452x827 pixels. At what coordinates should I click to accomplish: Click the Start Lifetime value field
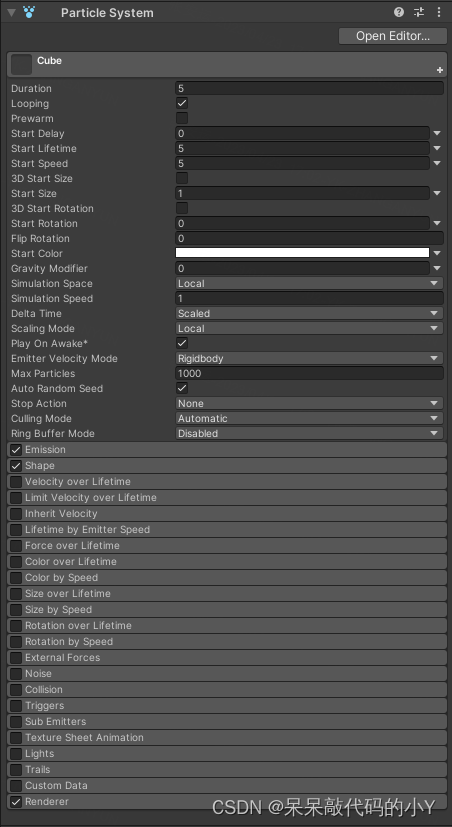[x=302, y=148]
